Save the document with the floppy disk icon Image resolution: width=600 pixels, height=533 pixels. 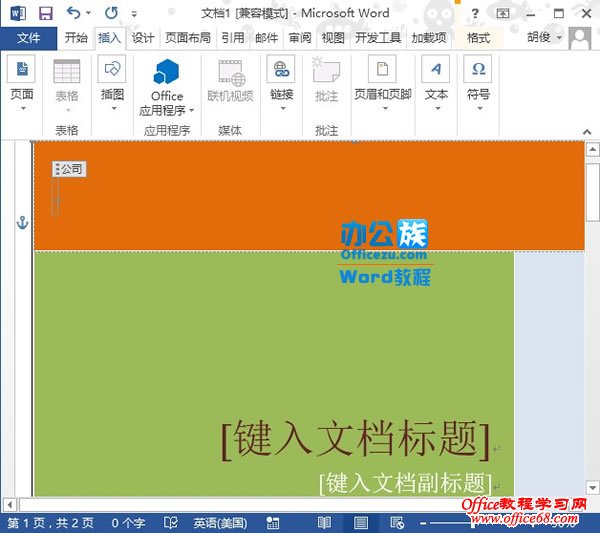(46, 13)
